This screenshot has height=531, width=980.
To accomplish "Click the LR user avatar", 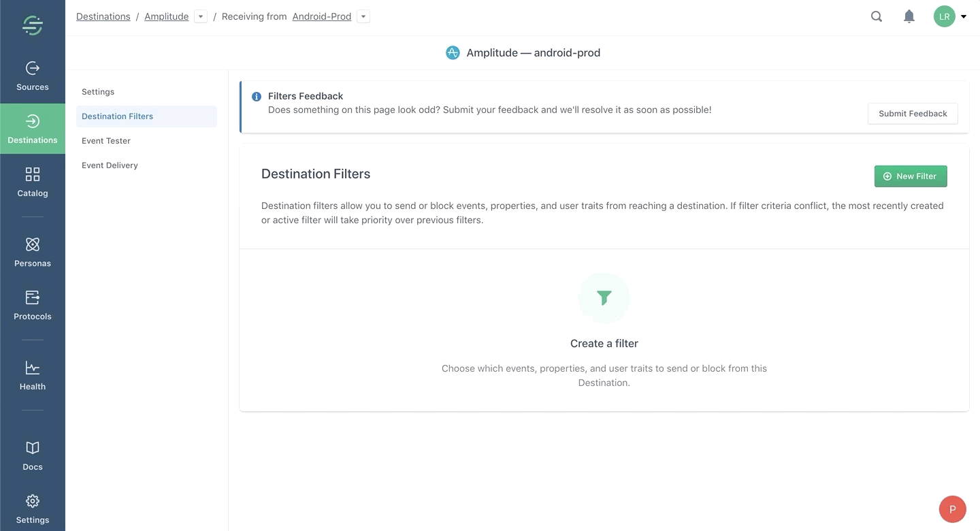I will [x=945, y=16].
